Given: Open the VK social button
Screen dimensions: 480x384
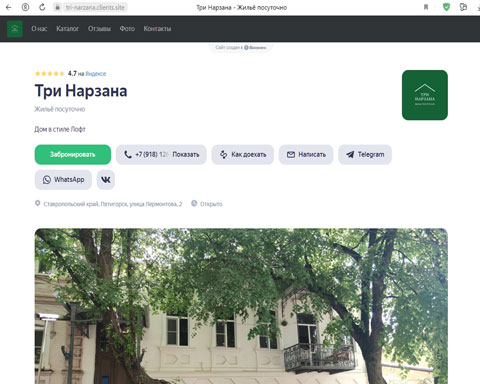Looking at the screenshot, I should pos(106,180).
